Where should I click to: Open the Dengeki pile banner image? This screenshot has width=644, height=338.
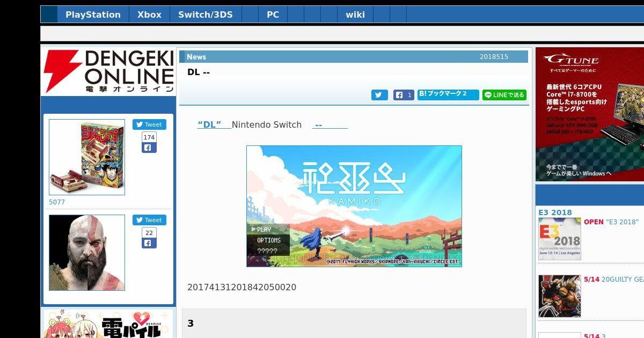[x=108, y=324]
